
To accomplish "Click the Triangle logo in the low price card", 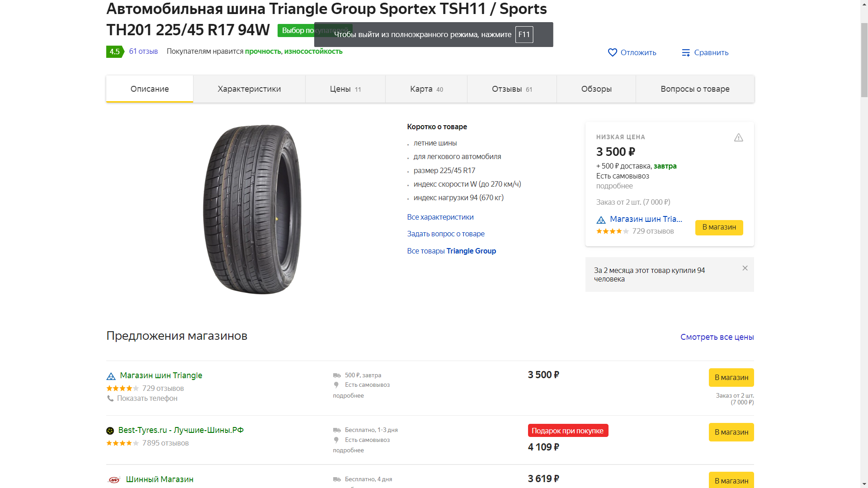I will (601, 220).
